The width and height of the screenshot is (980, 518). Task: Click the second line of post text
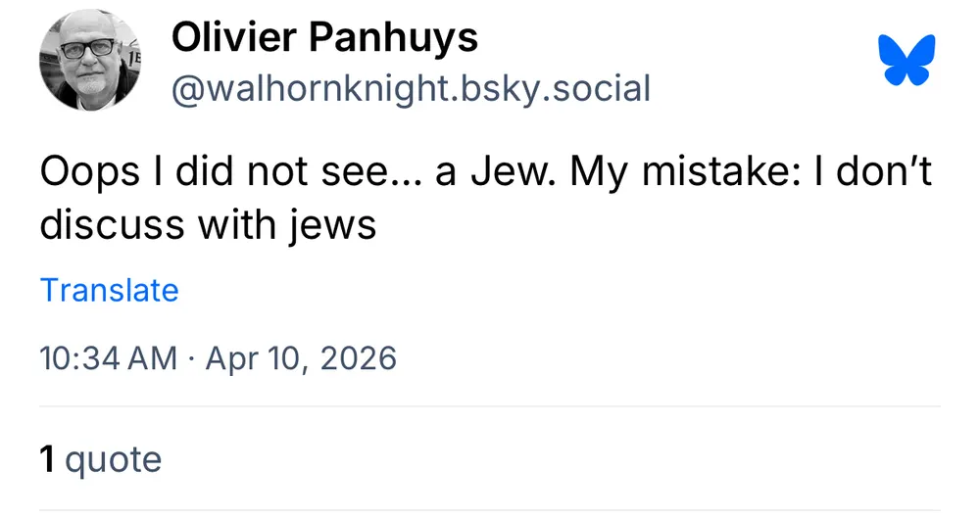208,224
